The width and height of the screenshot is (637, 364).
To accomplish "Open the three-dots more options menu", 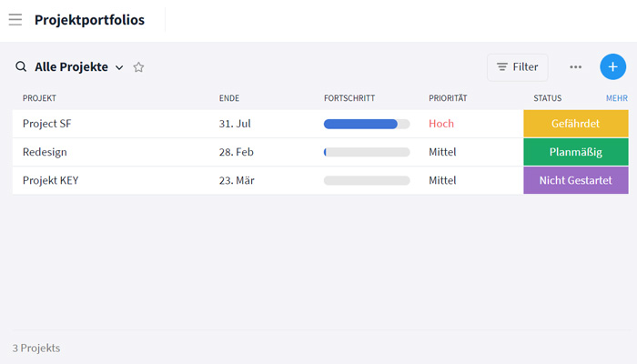I will click(575, 67).
